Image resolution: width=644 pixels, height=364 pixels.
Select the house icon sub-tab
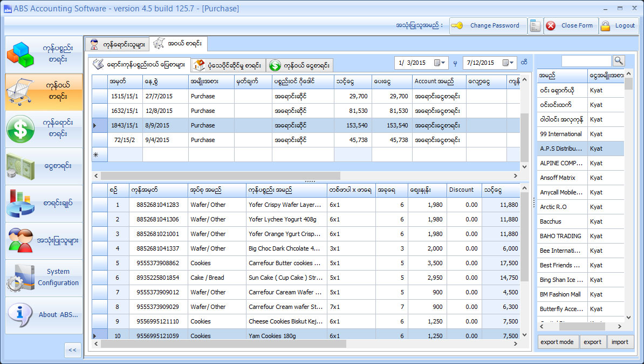pyautogui.click(x=228, y=65)
